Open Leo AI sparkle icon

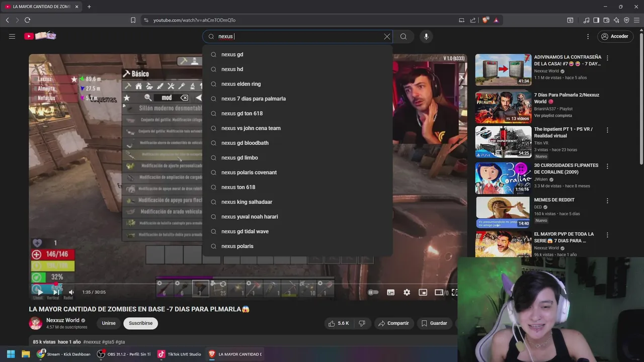click(616, 20)
